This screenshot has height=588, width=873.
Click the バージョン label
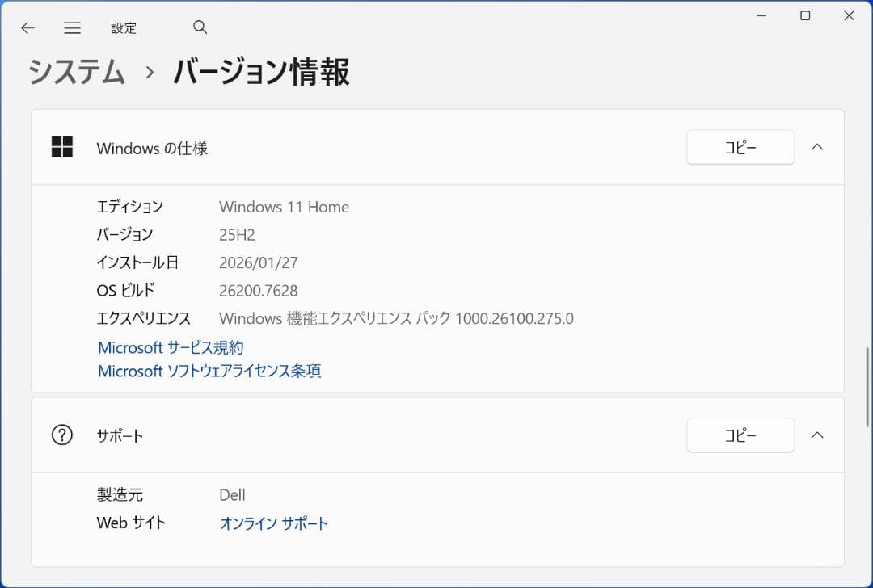click(x=124, y=234)
